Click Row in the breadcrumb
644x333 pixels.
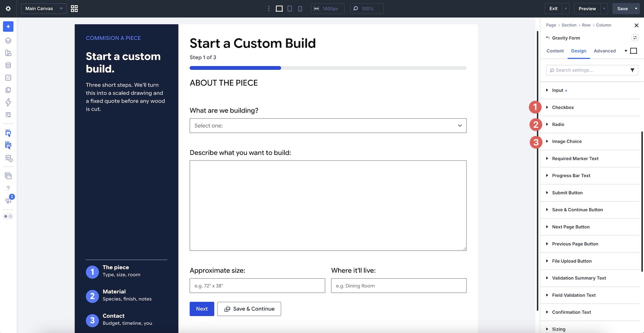[x=586, y=25]
